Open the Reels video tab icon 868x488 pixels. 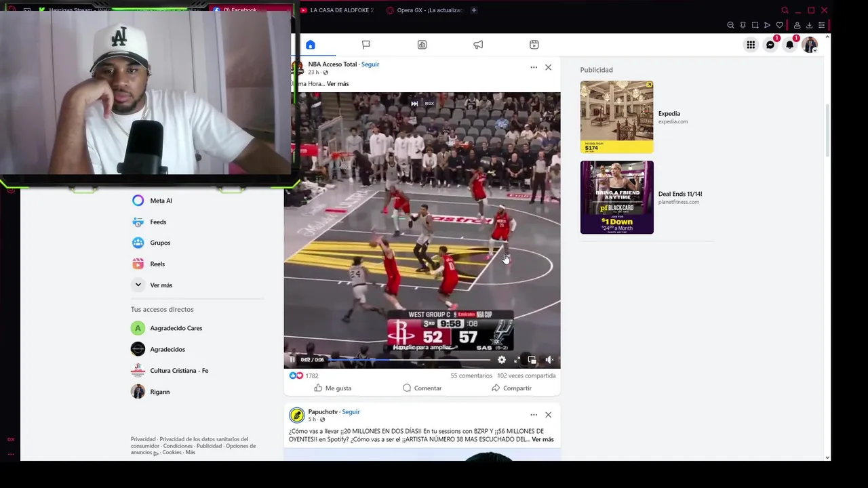pos(534,45)
